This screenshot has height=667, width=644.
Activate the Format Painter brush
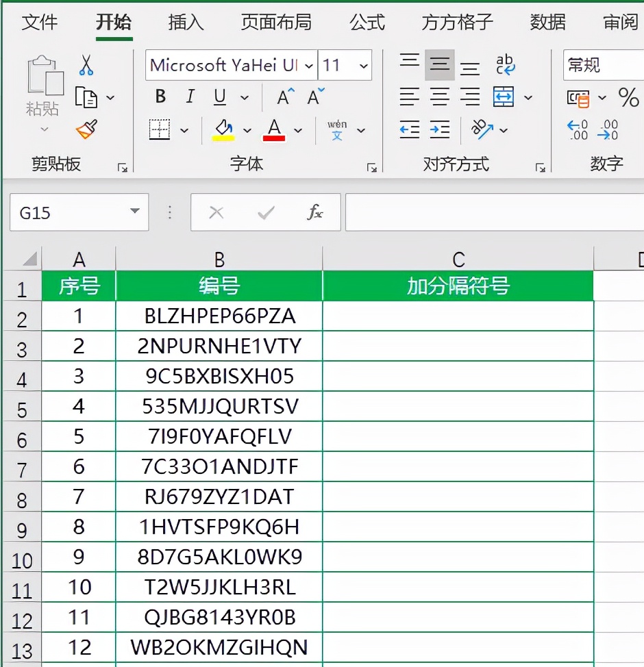tap(86, 129)
